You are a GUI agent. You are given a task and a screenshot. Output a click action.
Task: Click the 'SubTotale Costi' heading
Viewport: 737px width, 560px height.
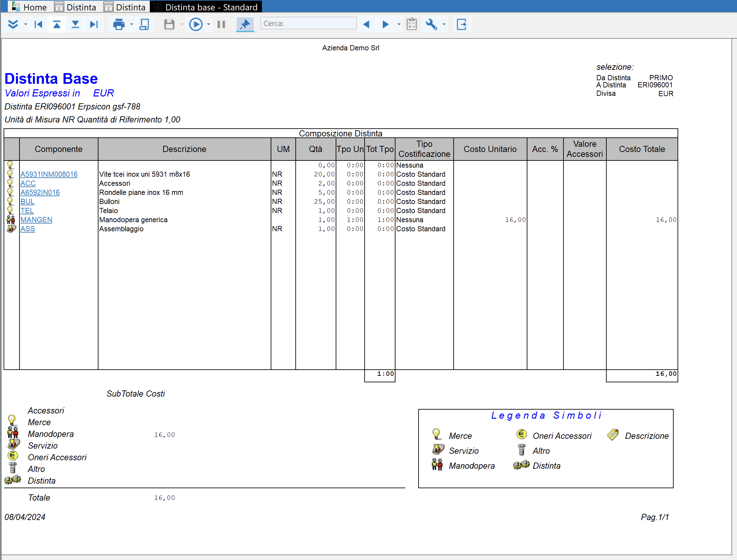136,394
